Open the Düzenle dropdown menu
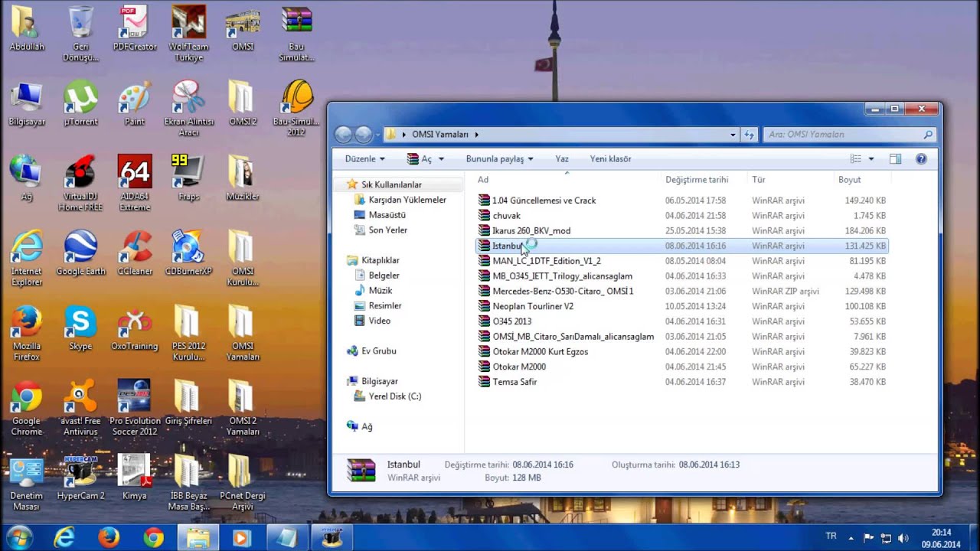 pos(364,159)
